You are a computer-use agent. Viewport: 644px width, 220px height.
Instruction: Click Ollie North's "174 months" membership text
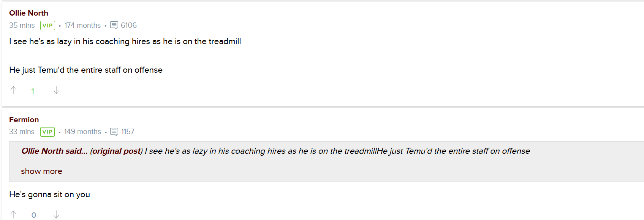tap(82, 26)
